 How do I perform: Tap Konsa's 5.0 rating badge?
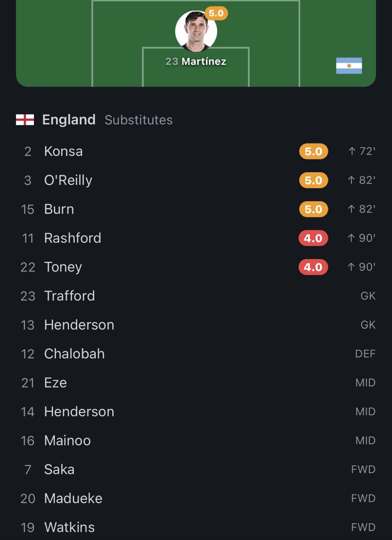(x=313, y=151)
